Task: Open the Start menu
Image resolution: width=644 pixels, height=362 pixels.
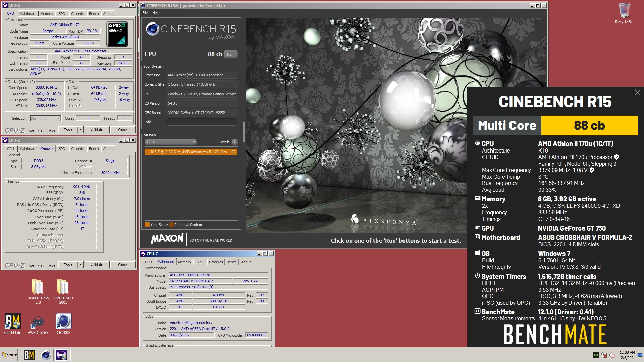Action: [x=9, y=355]
